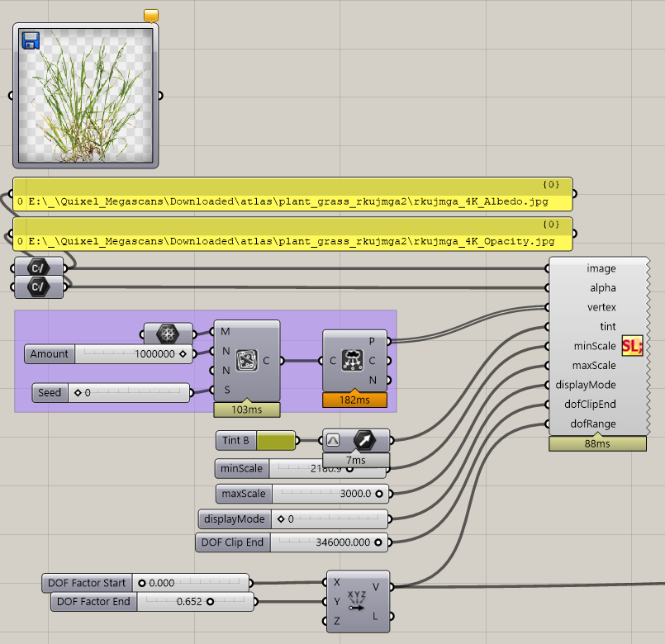Click the grass plant preview thumbnail
This screenshot has width=665, height=644.
(85, 93)
